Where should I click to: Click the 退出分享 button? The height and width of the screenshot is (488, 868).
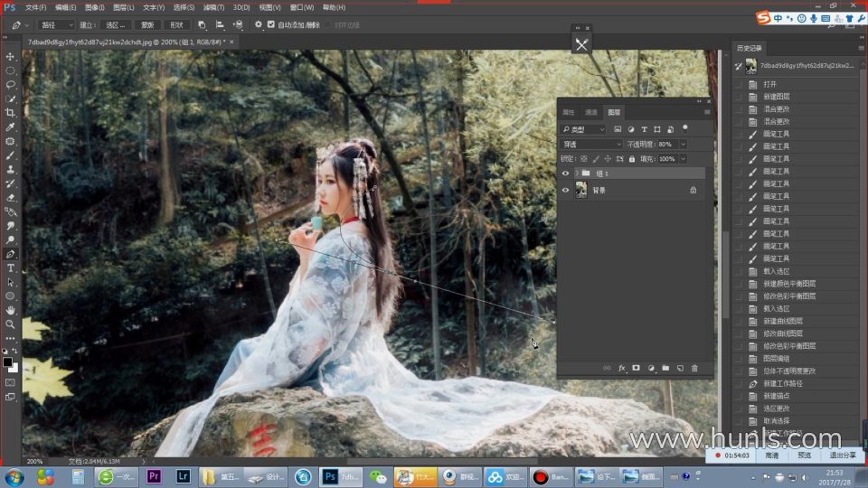click(843, 455)
